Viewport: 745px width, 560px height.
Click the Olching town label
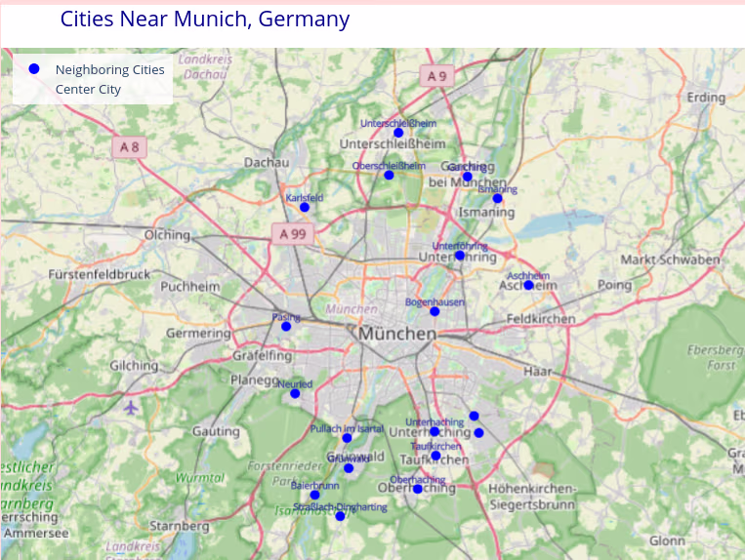[x=167, y=235]
